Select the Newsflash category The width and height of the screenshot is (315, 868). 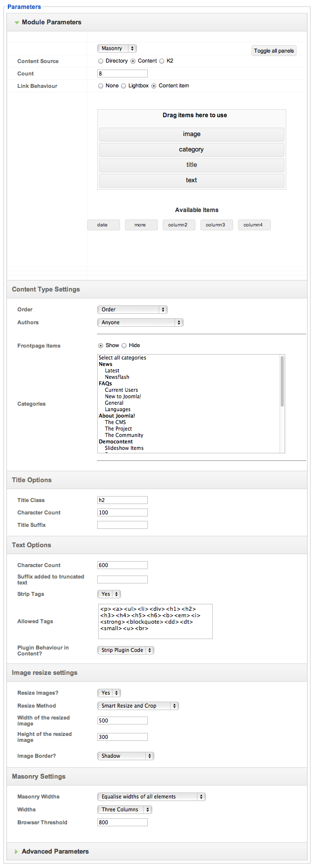pos(117,377)
